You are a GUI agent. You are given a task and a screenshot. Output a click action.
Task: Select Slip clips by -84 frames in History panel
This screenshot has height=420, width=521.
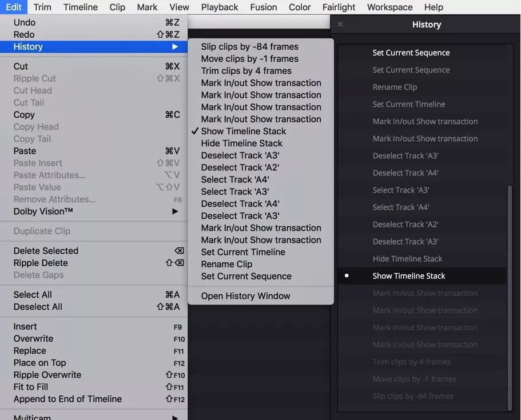tap(422, 396)
